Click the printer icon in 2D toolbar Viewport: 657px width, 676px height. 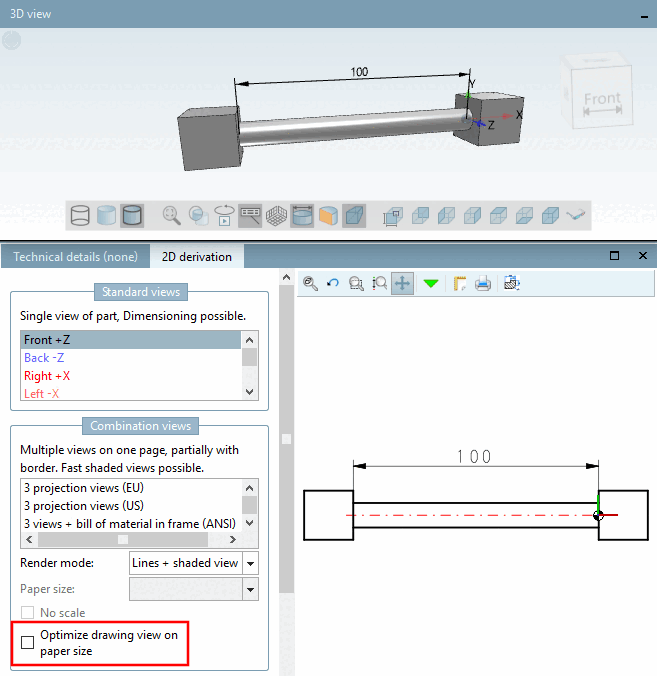pos(483,283)
